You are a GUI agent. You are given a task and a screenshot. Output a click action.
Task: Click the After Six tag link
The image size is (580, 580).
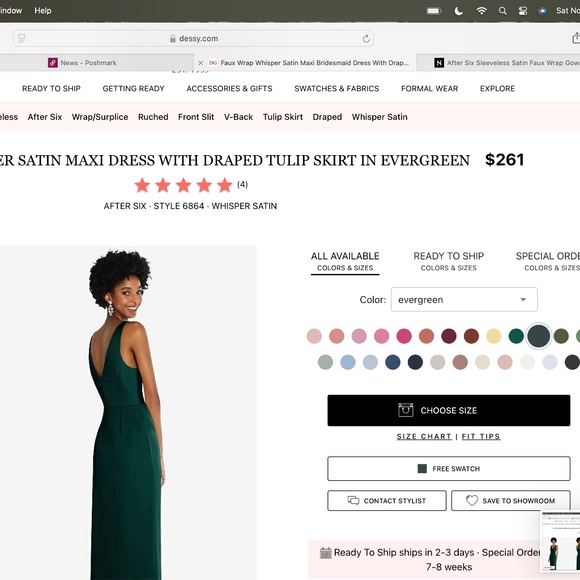pos(45,117)
